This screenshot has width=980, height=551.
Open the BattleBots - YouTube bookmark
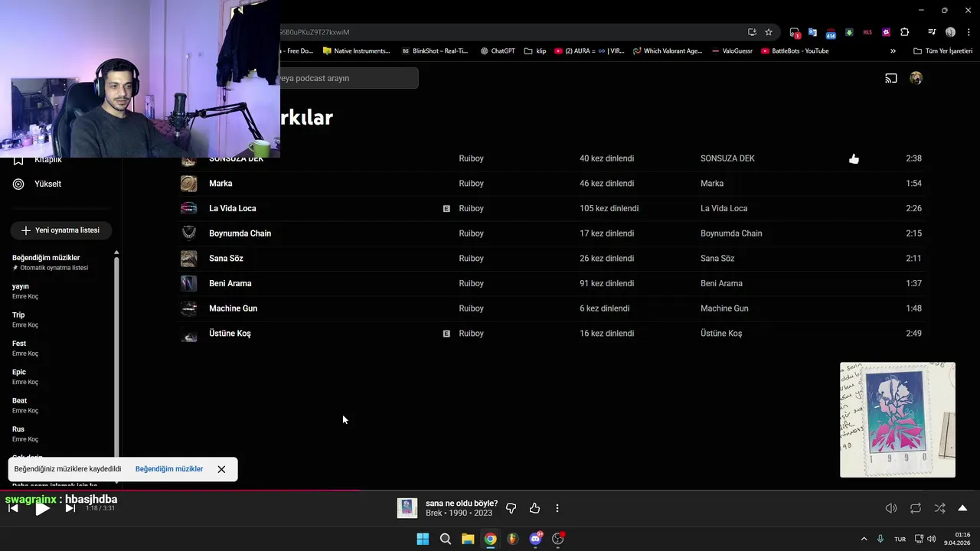(795, 51)
